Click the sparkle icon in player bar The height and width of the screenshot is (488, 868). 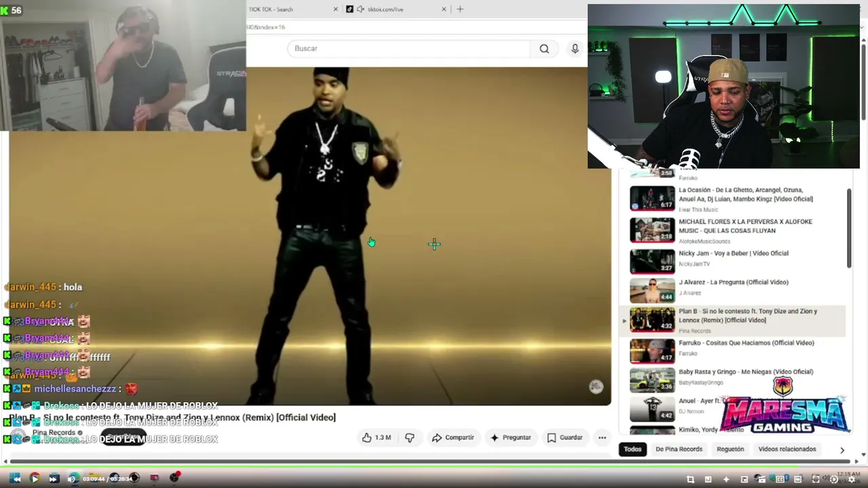tap(726, 479)
